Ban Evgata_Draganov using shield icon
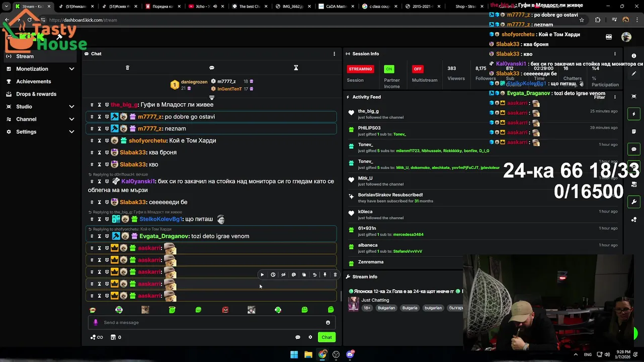Viewport: 644px width, 362px height. pyautogui.click(x=107, y=236)
